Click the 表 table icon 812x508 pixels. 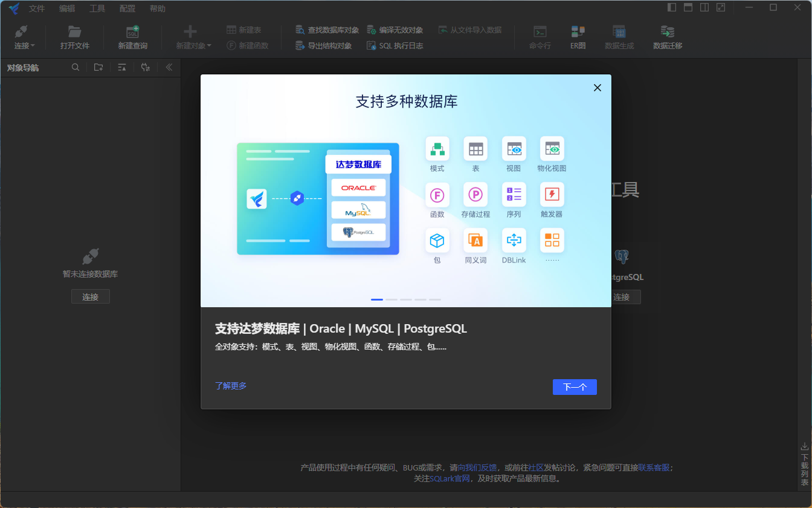click(475, 149)
